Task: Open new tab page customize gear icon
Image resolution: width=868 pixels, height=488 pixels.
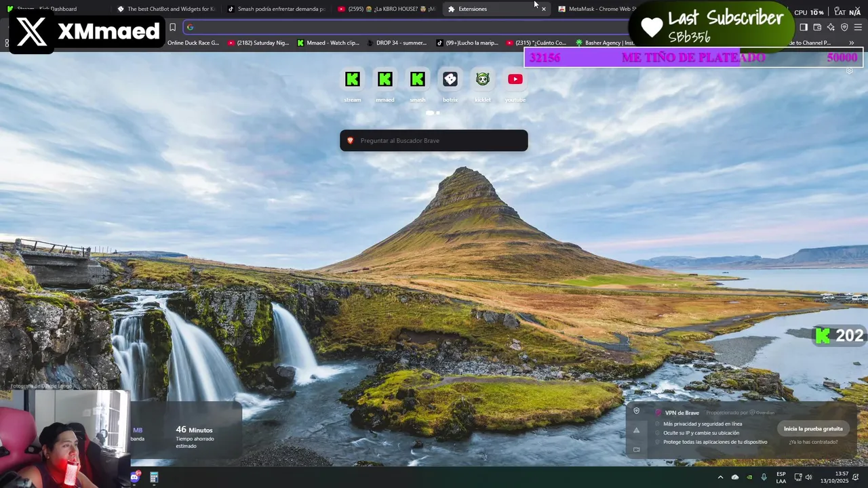Action: coord(849,70)
